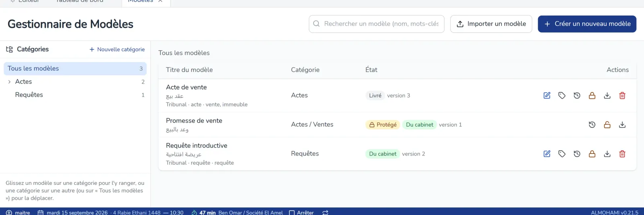Select the Requêtes category in sidebar
The height and width of the screenshot is (215, 644).
tap(75, 95)
